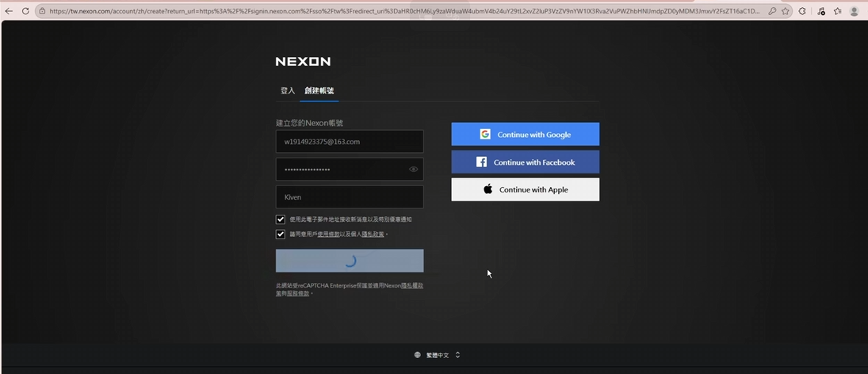
Task: Open the browser profile avatar
Action: (x=855, y=11)
